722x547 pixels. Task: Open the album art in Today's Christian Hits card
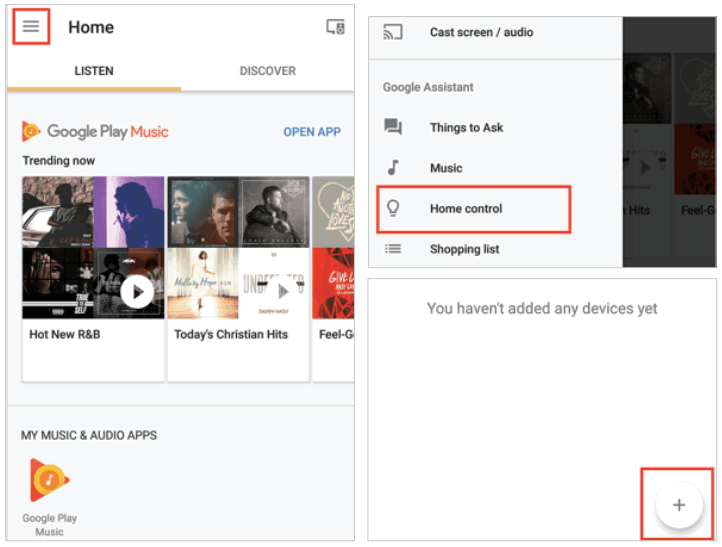238,247
